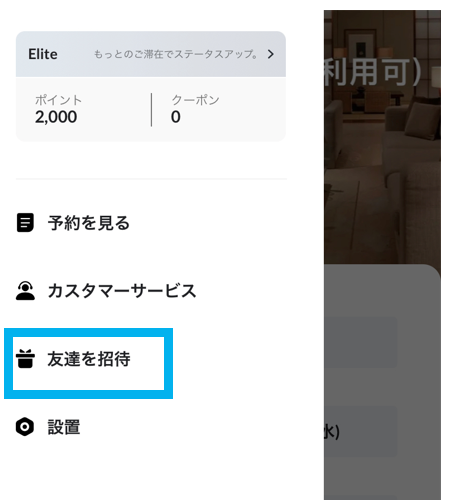Click the gift box icon
This screenshot has width=457, height=500.
25,359
